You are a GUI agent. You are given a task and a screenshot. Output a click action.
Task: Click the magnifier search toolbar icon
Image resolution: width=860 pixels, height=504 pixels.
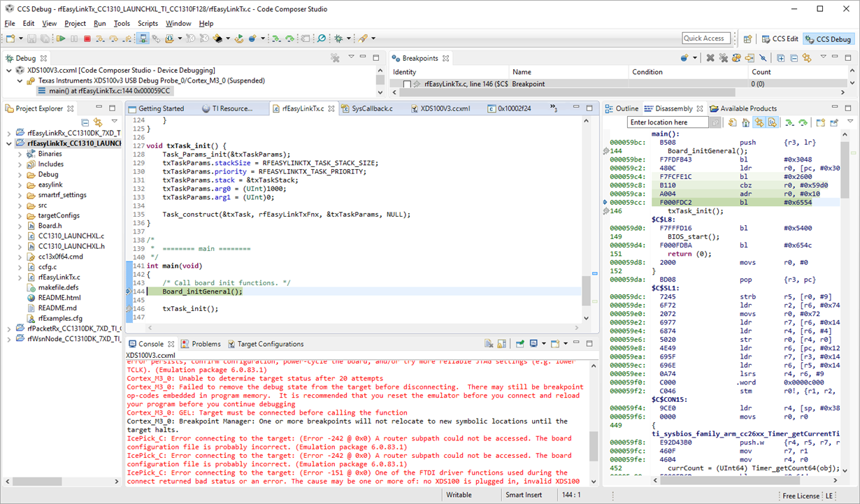point(322,38)
